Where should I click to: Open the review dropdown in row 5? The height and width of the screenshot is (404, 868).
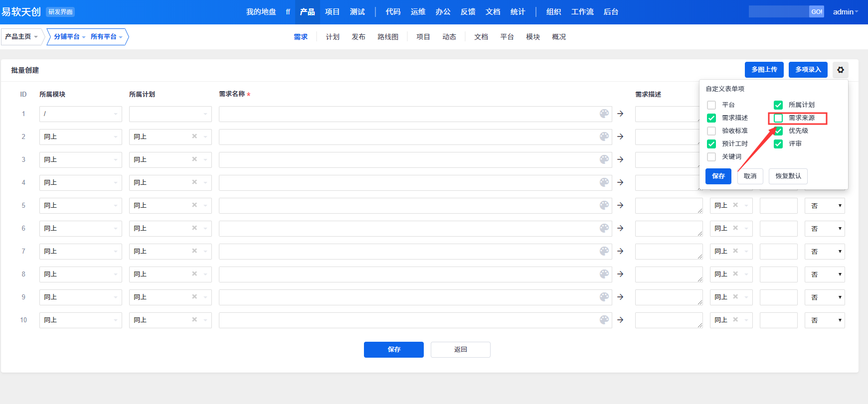825,206
